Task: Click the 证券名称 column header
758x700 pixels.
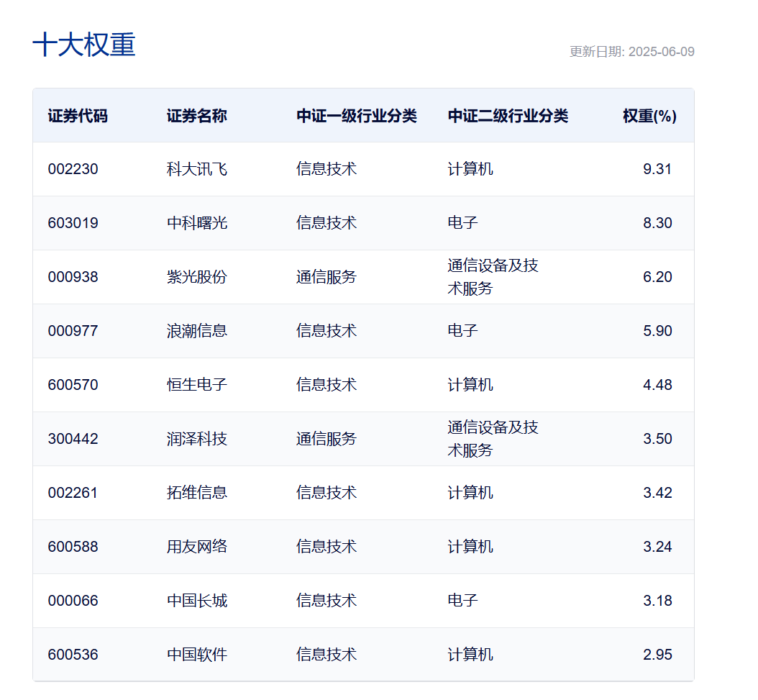Action: click(197, 116)
